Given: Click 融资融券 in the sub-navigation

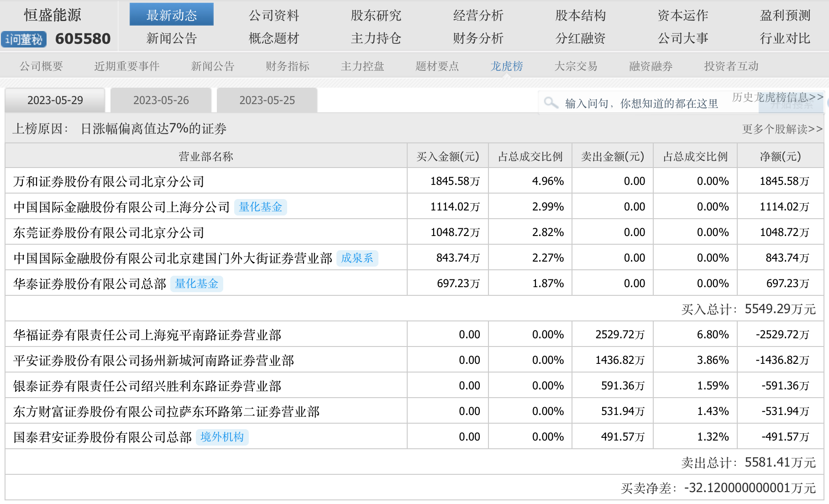Looking at the screenshot, I should click(x=651, y=67).
